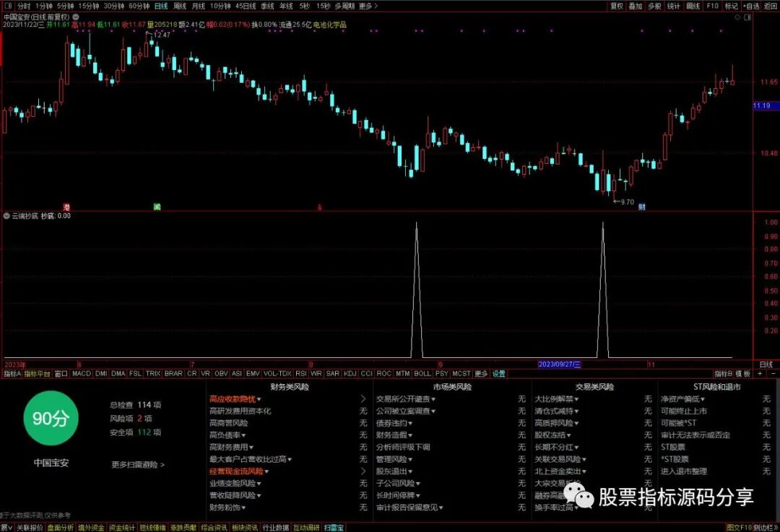The height and width of the screenshot is (532, 780).
Task: Switch to 分时 period tab
Action: click(24, 6)
